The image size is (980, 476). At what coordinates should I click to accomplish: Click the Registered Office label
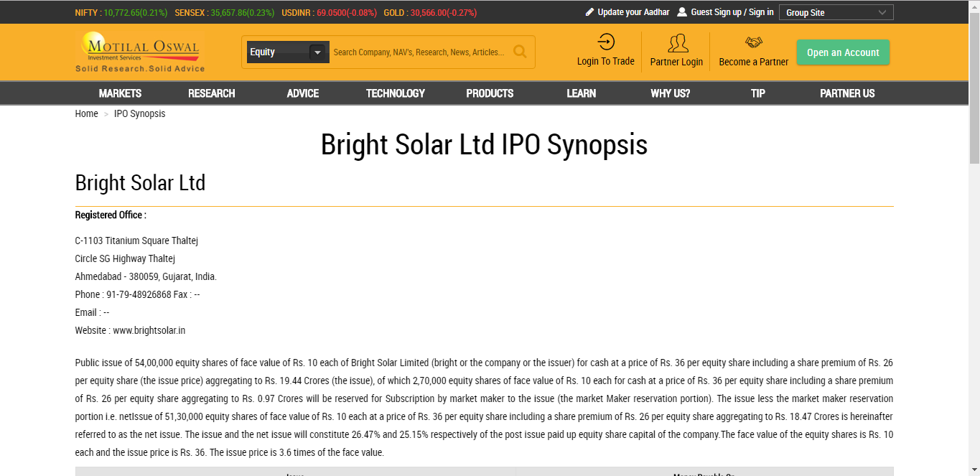pyautogui.click(x=111, y=215)
